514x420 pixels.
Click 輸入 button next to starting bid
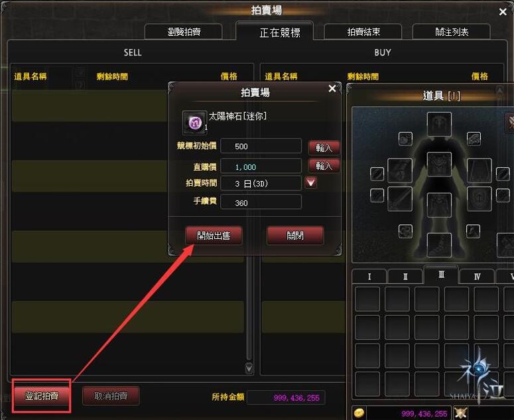[x=324, y=148]
